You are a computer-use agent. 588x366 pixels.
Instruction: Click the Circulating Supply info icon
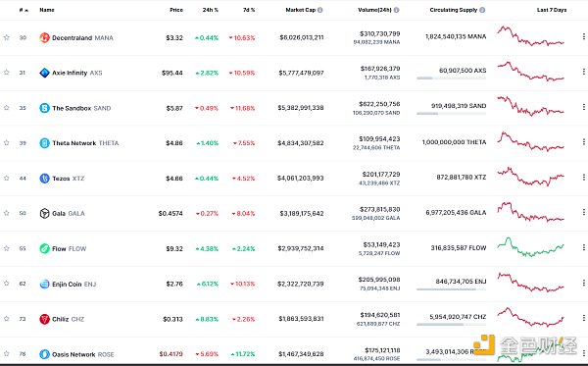click(482, 10)
